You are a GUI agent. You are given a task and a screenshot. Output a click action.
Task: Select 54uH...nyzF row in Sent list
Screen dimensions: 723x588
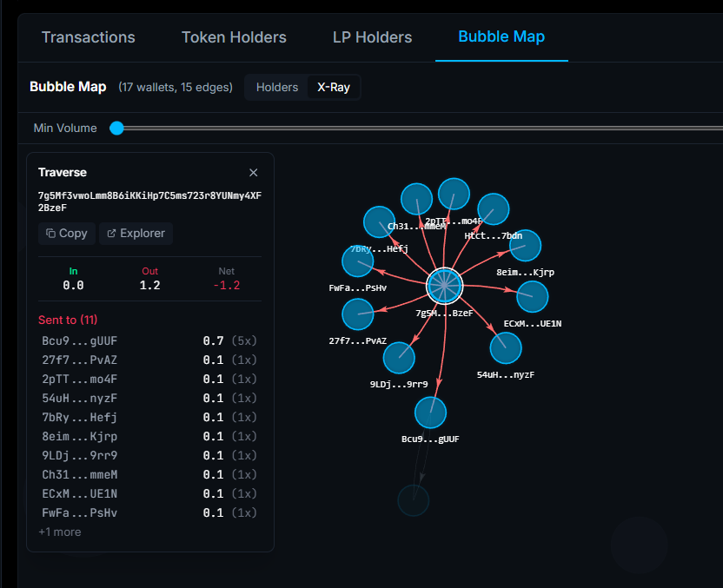(149, 398)
